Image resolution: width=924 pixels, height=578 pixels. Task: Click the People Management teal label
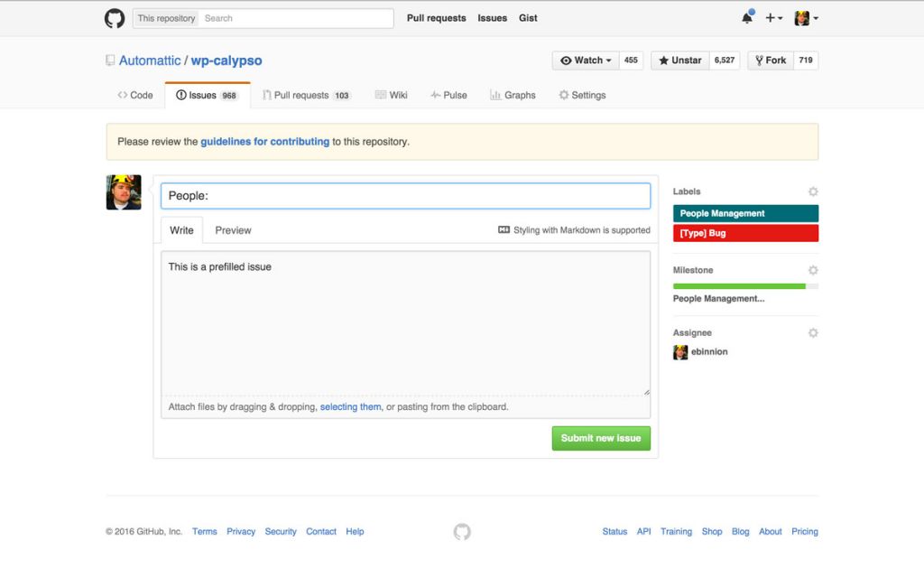745,213
